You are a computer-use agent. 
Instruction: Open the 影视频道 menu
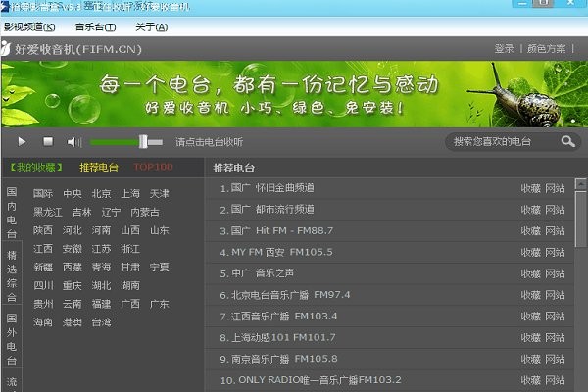[29, 26]
